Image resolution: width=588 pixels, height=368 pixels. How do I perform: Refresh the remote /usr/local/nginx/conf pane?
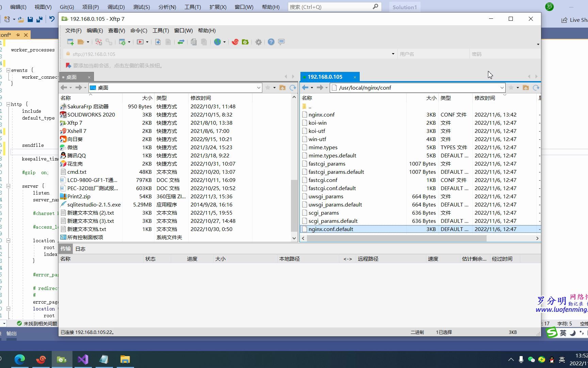[536, 88]
